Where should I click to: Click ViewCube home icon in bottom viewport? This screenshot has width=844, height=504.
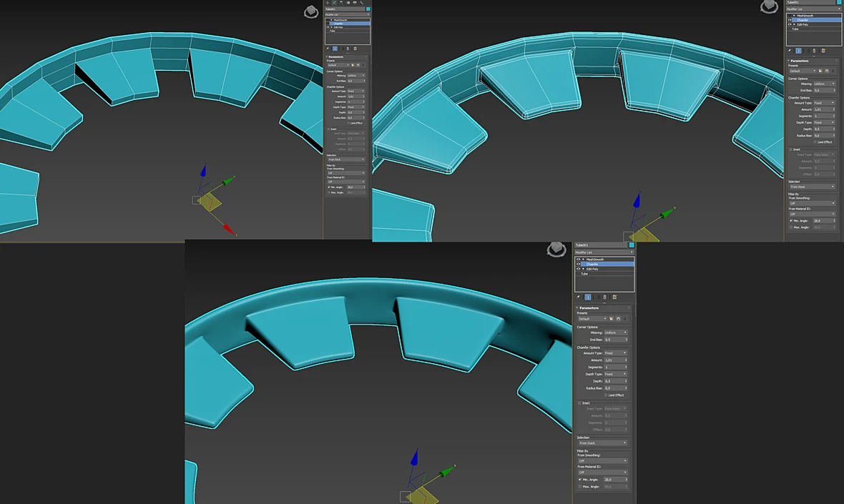point(556,249)
